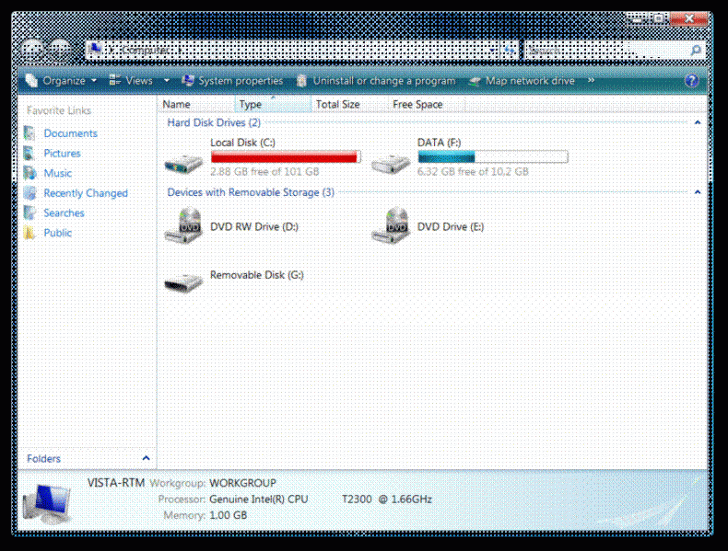Click '6.32 GB free of 10.2 GB' text

coord(473,172)
